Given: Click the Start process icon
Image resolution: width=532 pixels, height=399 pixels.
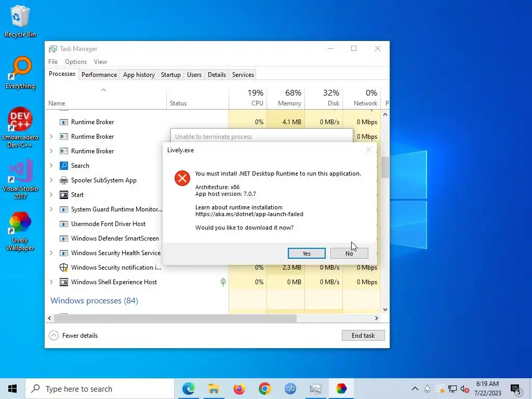Looking at the screenshot, I should point(64,195).
